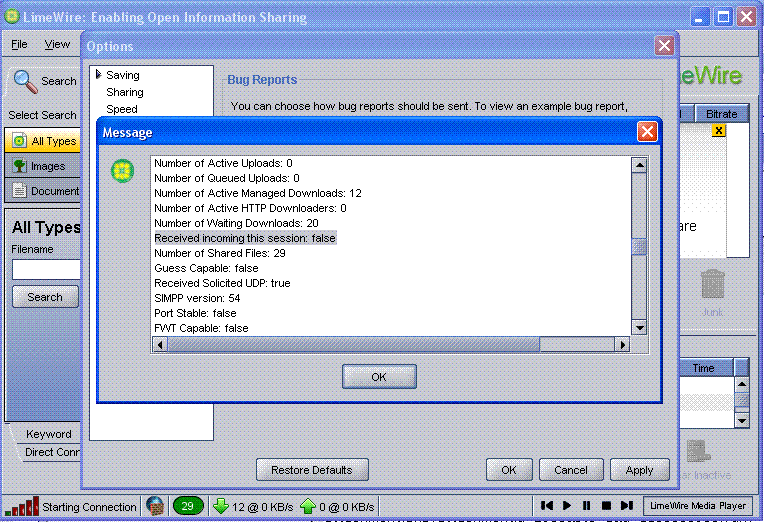Click OK in the Message dialog

point(379,377)
